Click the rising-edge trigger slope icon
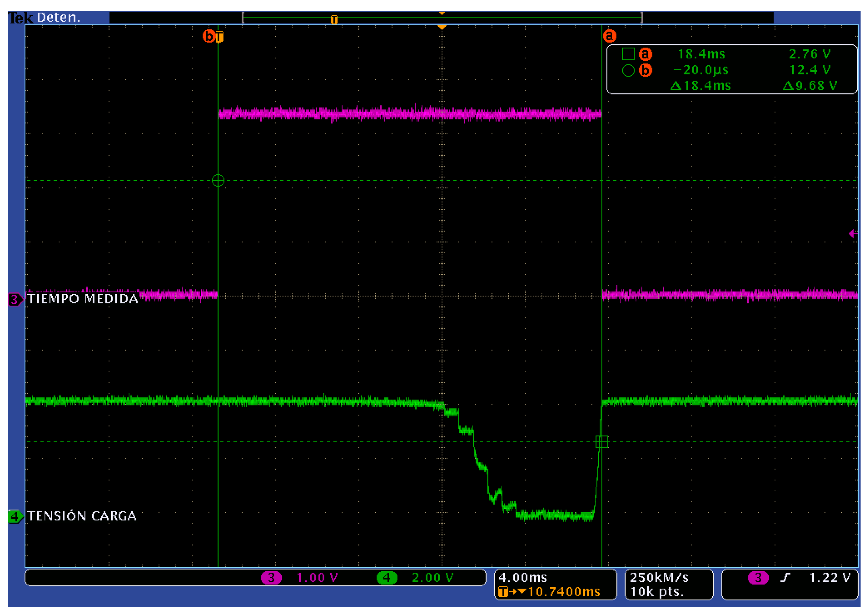Image resolution: width=868 pixels, height=614 pixels. click(785, 578)
